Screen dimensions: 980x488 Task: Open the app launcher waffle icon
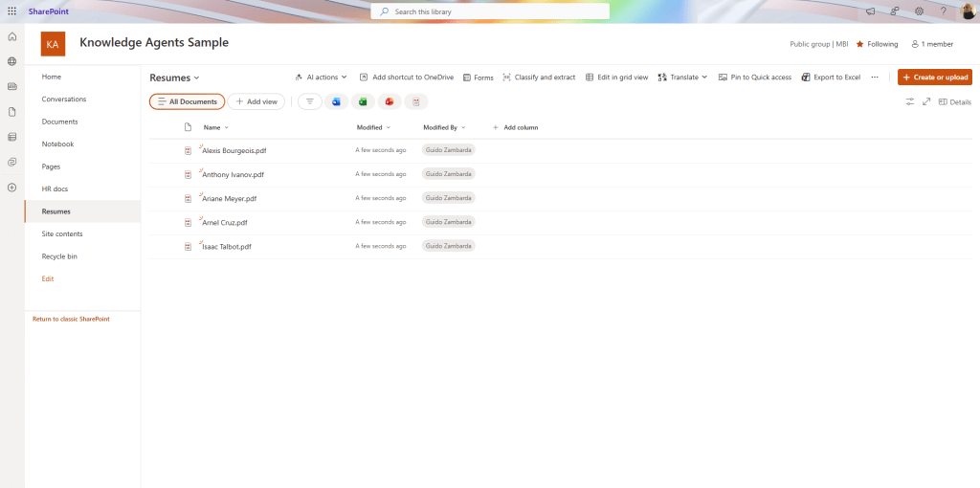pos(11,11)
